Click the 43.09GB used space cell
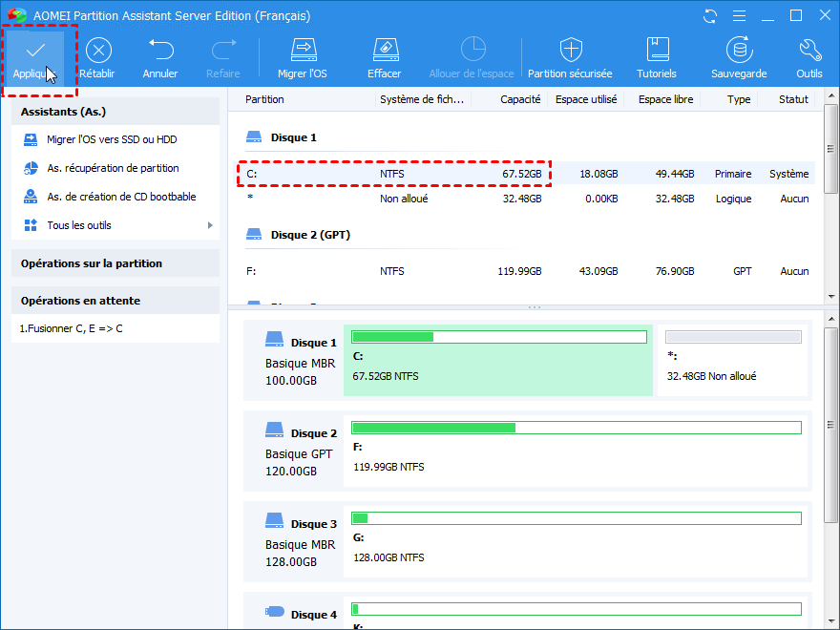 [x=598, y=271]
